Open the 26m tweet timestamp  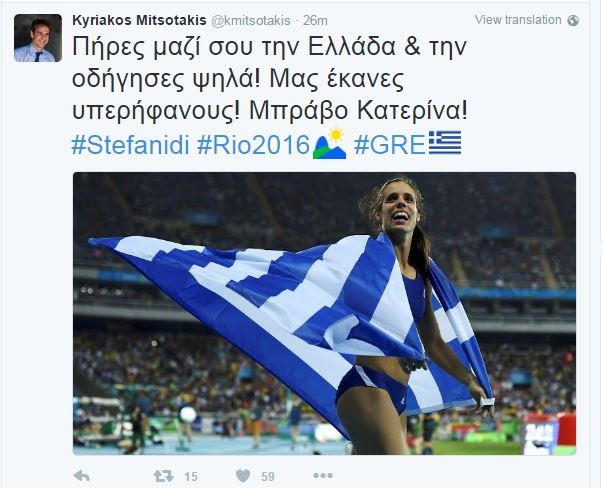pos(315,20)
